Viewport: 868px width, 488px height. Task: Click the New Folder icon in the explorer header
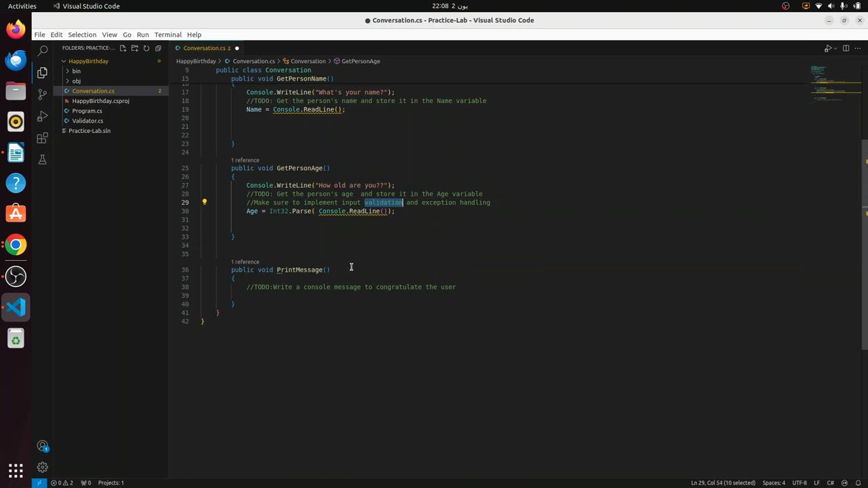coord(134,48)
